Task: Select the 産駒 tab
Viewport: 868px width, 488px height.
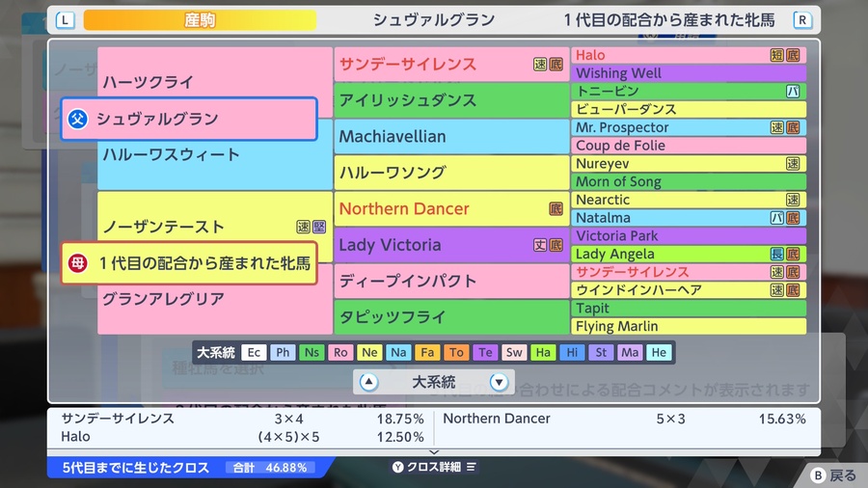Action: [x=200, y=20]
